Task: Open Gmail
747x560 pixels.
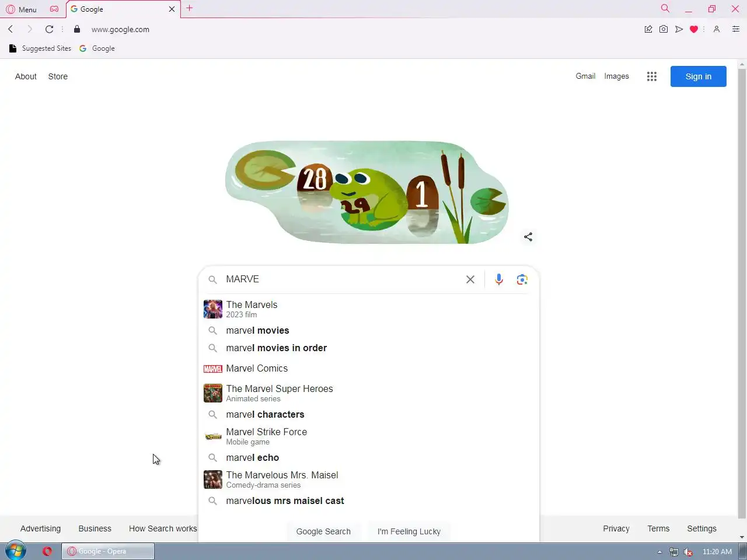Action: tap(585, 76)
